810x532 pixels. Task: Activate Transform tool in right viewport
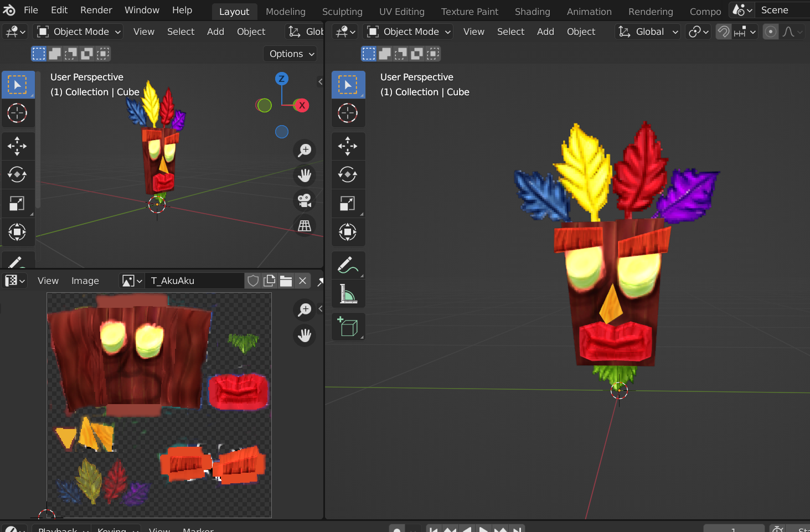(348, 232)
